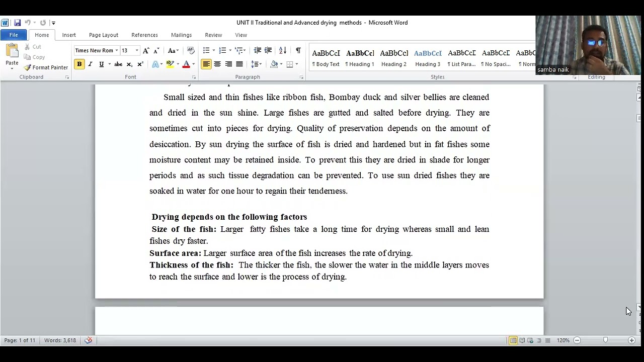Toggle Align Text Left button
Screen dimensions: 644x362
pos(206,64)
